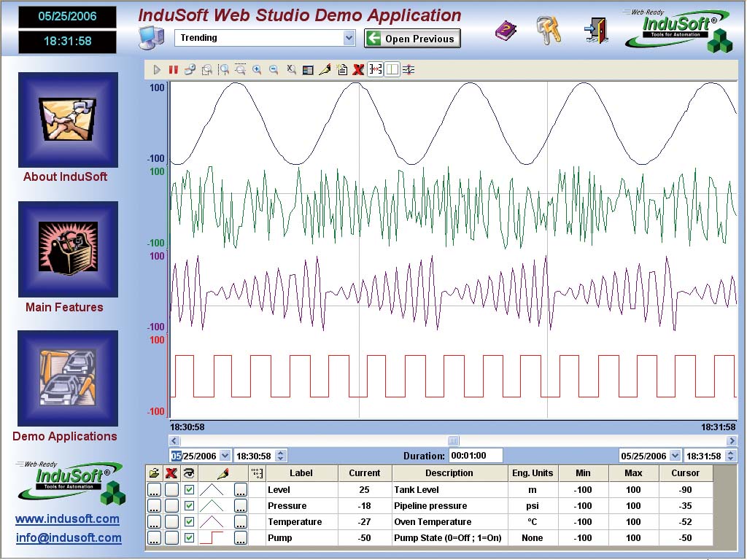Image resolution: width=747 pixels, height=560 pixels.
Task: Open the About InduSoft tile
Action: point(68,120)
